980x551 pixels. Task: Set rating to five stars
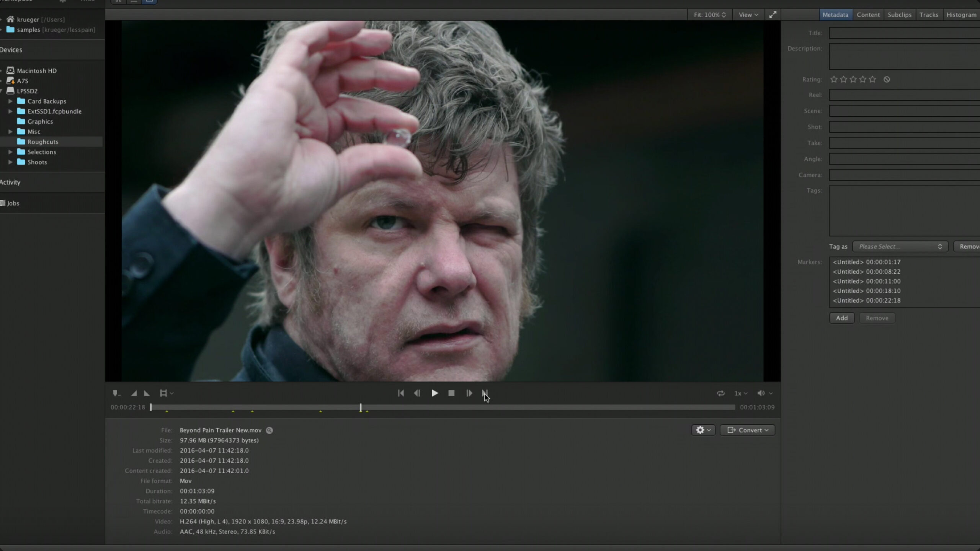[x=872, y=79]
